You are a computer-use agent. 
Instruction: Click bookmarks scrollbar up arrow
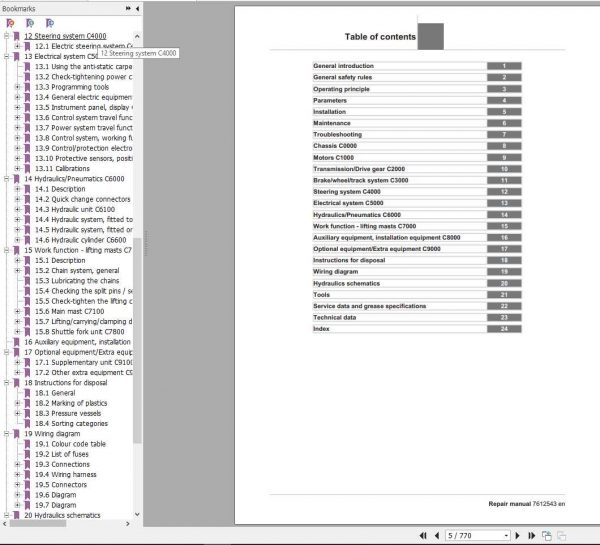[x=137, y=36]
